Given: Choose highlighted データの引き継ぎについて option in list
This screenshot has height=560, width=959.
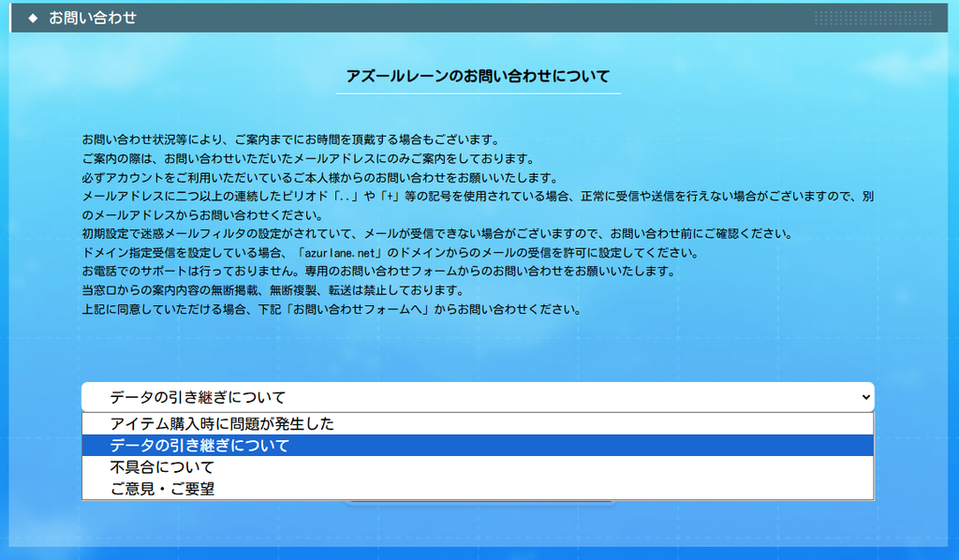Looking at the screenshot, I should pyautogui.click(x=478, y=446).
